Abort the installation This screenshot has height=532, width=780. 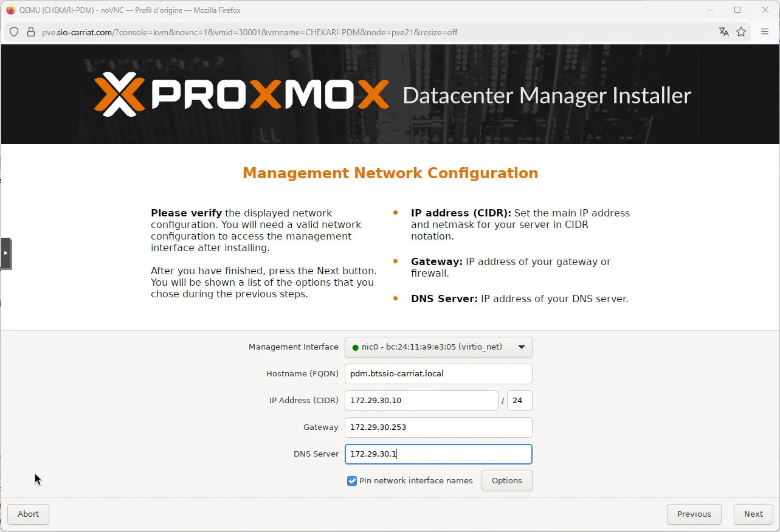(28, 514)
